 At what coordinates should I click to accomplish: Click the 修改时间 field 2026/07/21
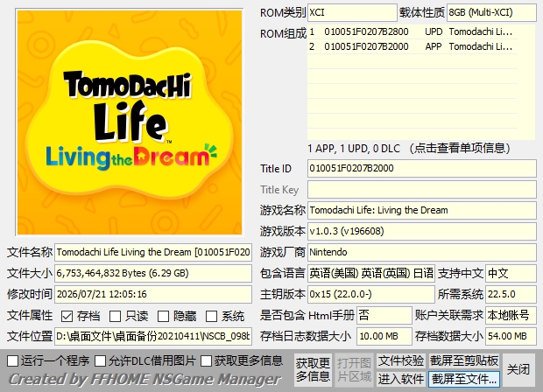[x=153, y=294]
